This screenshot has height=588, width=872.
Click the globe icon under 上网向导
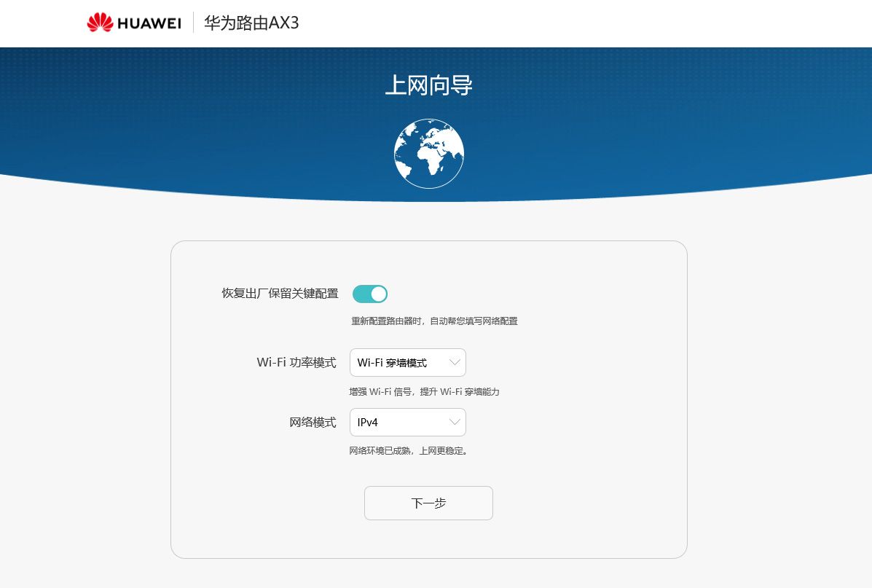(x=428, y=154)
